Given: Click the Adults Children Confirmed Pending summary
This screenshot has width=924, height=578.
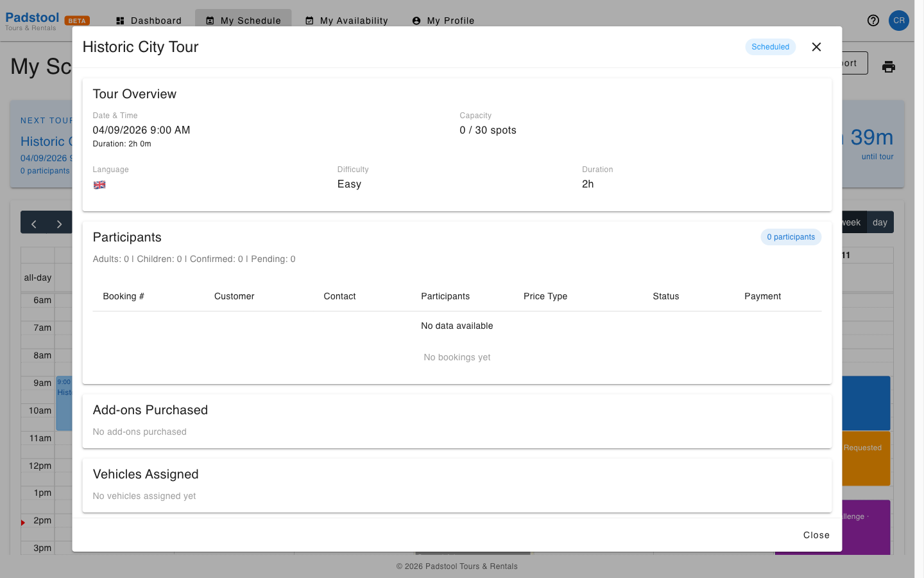Looking at the screenshot, I should click(x=194, y=259).
